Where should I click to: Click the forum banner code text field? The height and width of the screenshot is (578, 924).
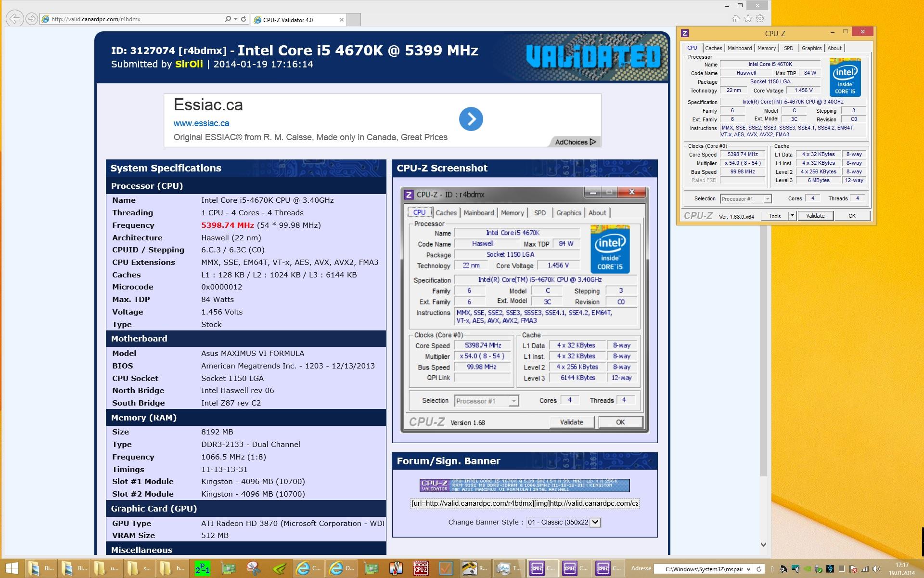(525, 503)
